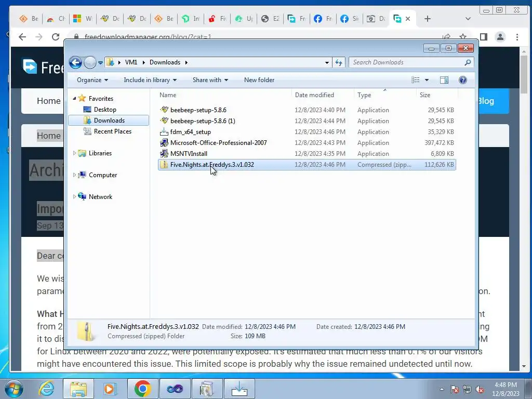Click Chrome icon in taskbar

[142, 389]
